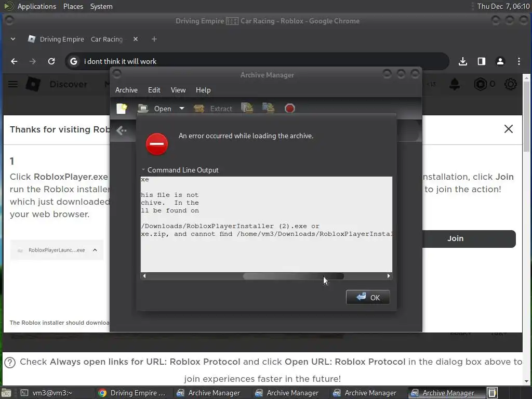Click the clock in the top panel
Screen dimensions: 532x399
point(503,6)
